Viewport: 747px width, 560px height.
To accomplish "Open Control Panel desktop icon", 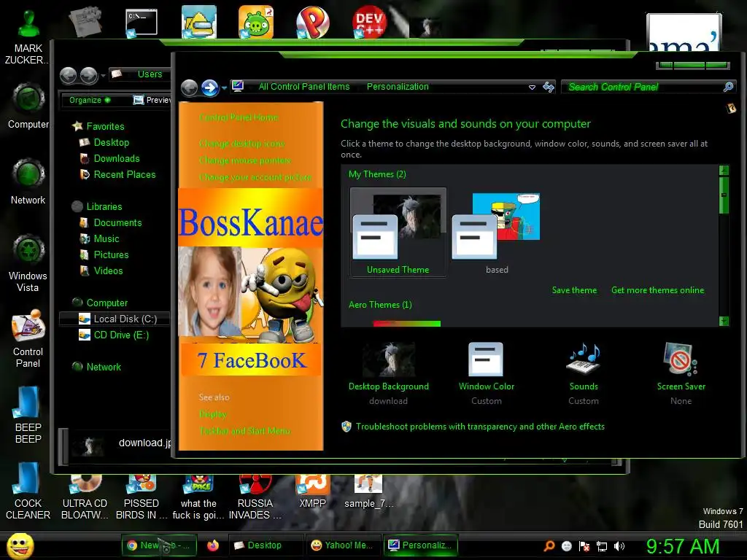I will [x=28, y=338].
